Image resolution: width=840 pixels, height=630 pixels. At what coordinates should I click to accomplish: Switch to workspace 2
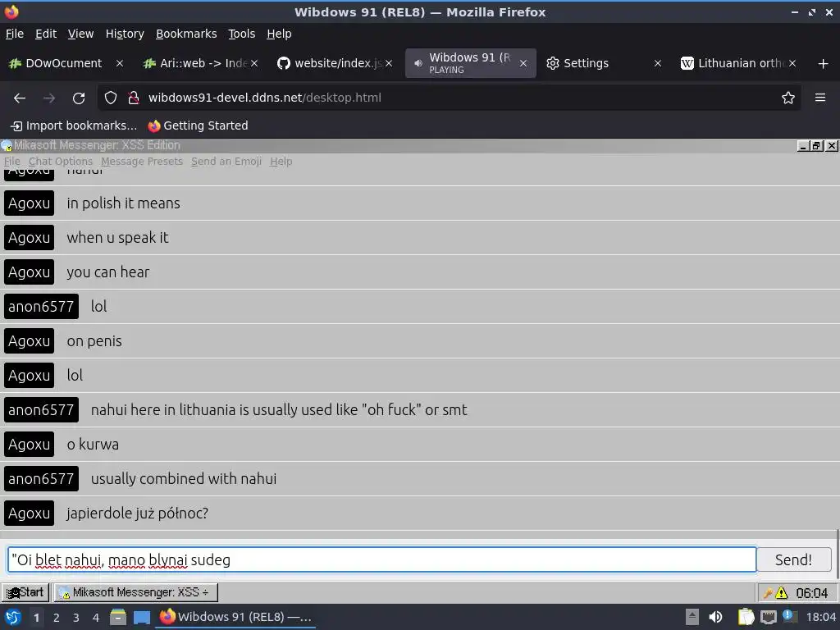tap(57, 618)
